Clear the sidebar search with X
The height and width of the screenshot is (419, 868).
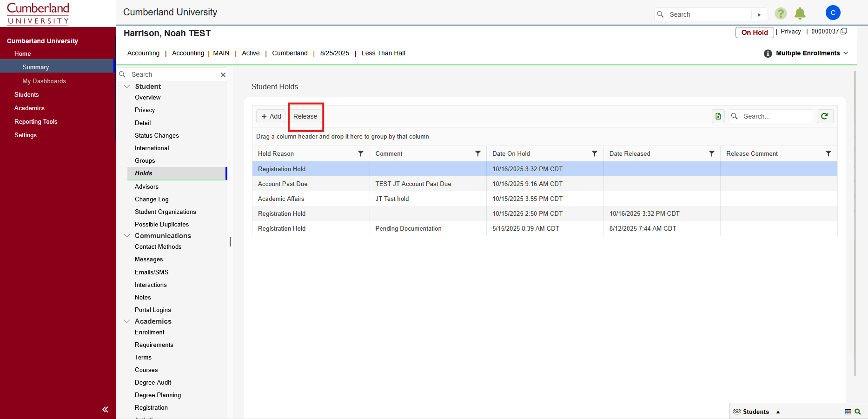coord(223,75)
